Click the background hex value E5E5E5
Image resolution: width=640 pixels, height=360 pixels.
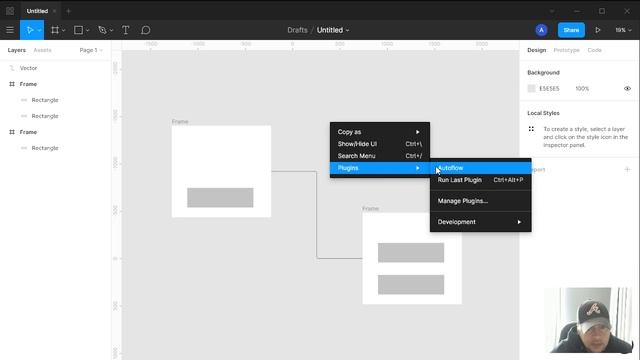pyautogui.click(x=549, y=89)
